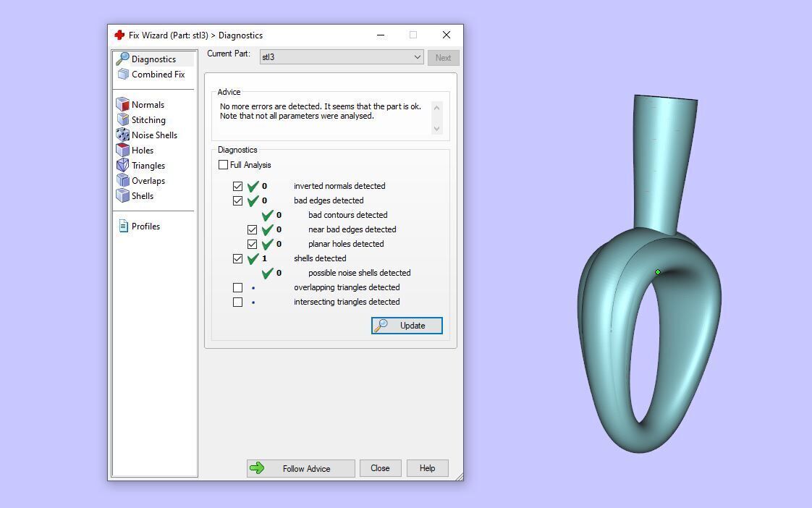The height and width of the screenshot is (508, 812).
Task: Click the red cross Fix Wizard title icon
Action: [119, 35]
